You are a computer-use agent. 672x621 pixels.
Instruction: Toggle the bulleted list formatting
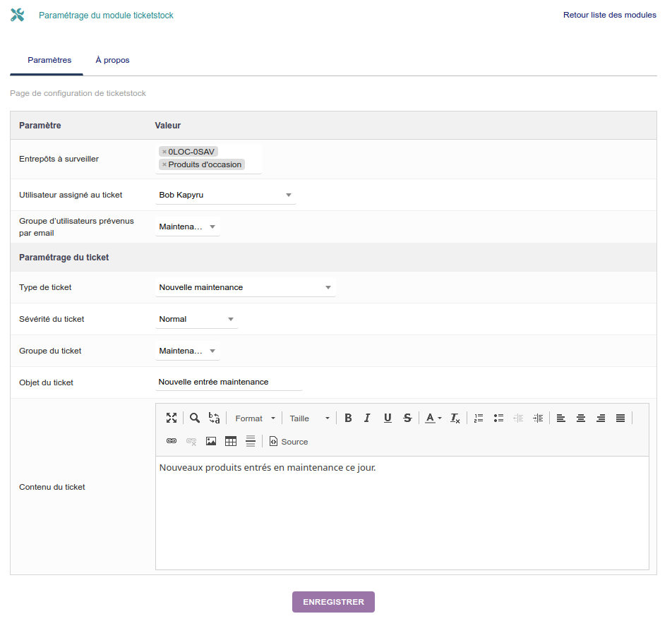[x=498, y=418]
